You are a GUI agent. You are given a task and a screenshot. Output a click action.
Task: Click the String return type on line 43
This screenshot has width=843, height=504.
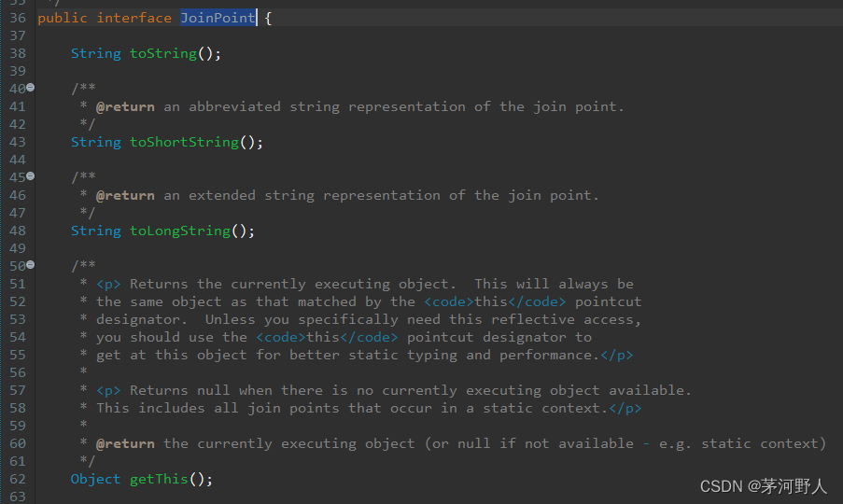96,142
